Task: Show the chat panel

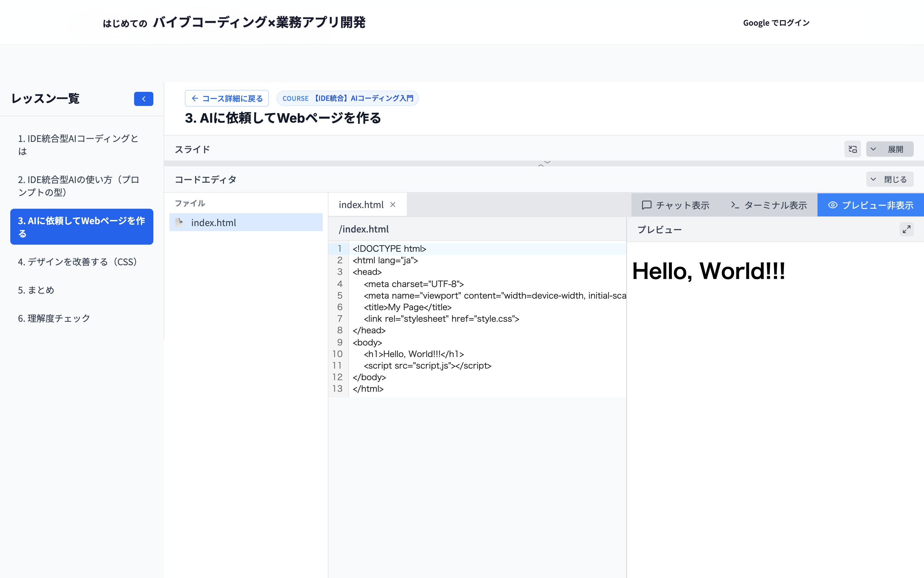Action: tap(675, 205)
